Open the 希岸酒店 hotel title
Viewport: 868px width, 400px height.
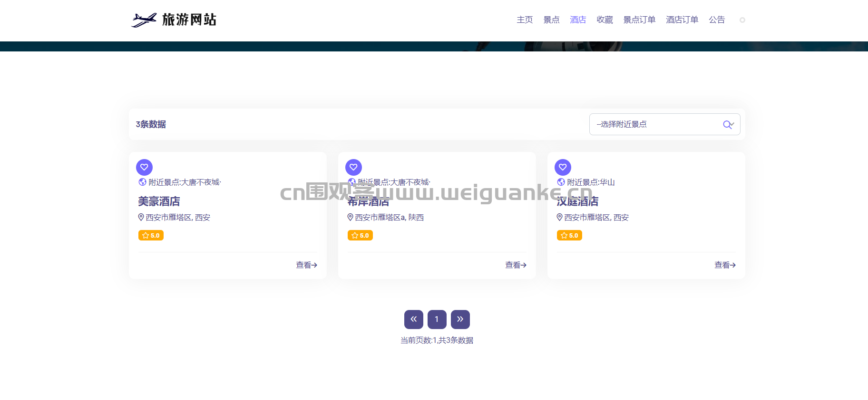(368, 201)
